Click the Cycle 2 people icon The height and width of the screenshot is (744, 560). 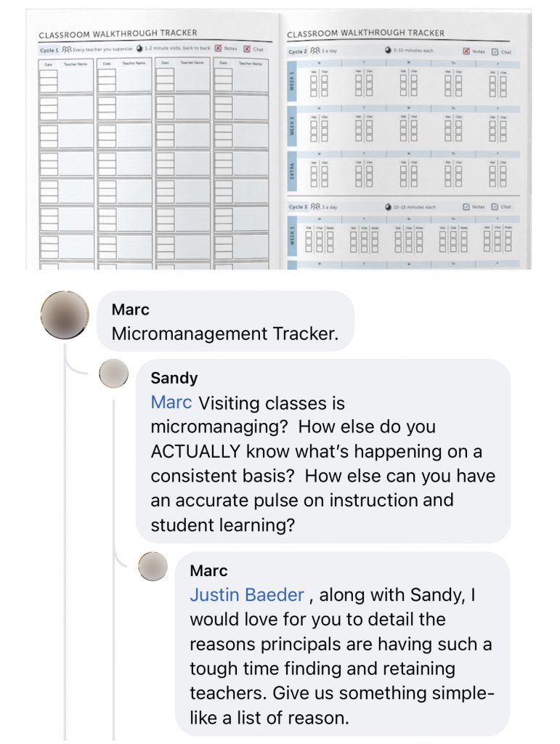tap(315, 51)
